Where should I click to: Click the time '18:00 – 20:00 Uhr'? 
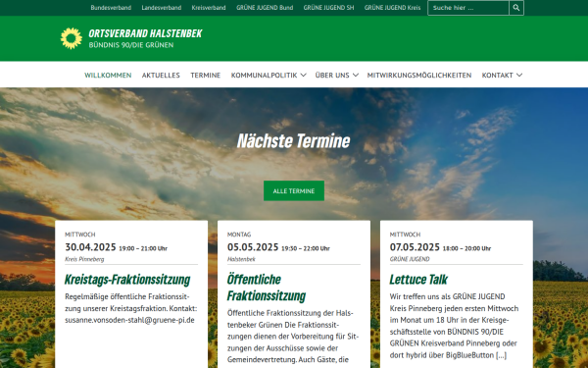(466, 248)
